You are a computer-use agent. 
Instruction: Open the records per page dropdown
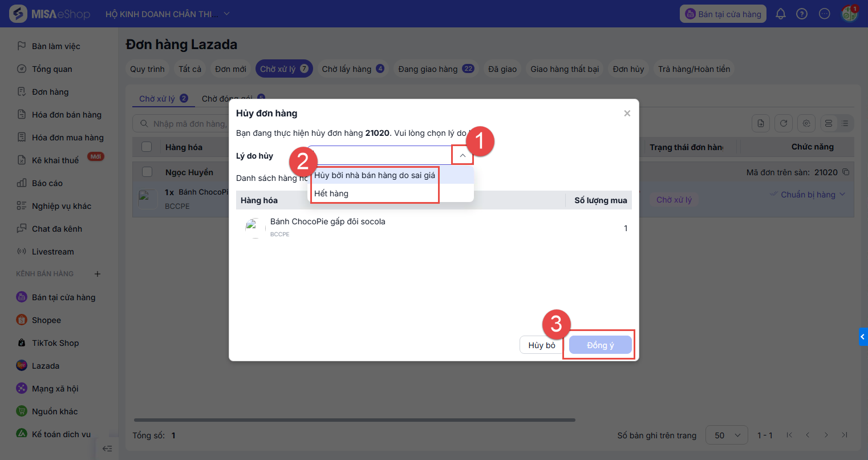(727, 435)
